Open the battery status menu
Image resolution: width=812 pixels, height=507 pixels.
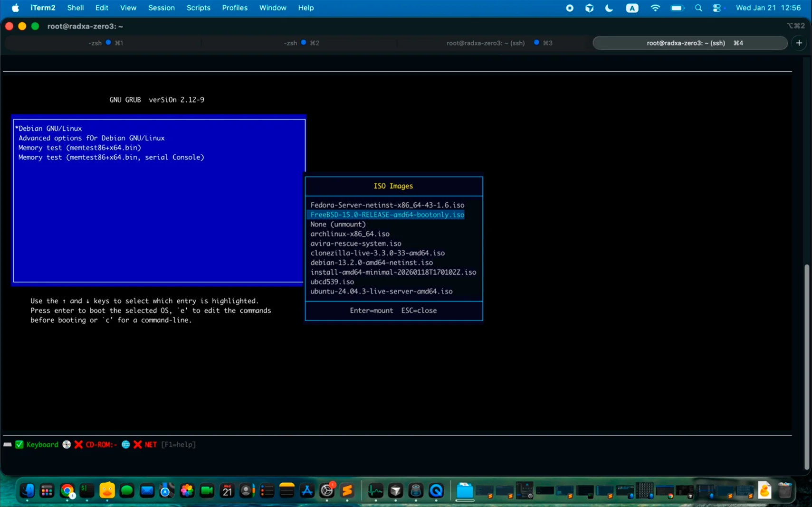click(x=677, y=8)
